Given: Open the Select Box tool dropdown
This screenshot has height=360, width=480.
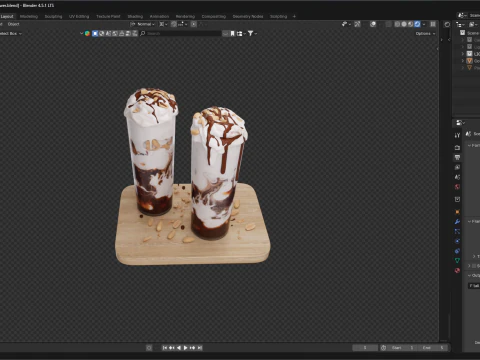Looking at the screenshot, I should [11, 33].
